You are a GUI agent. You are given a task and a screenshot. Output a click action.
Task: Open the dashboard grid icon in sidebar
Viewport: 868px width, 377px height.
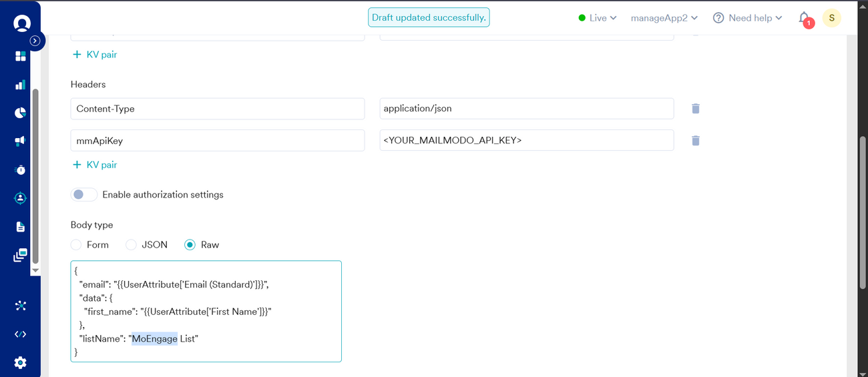[x=20, y=56]
